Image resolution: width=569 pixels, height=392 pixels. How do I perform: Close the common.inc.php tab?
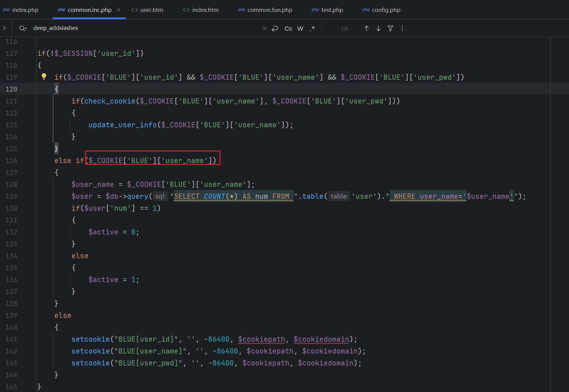(x=118, y=10)
